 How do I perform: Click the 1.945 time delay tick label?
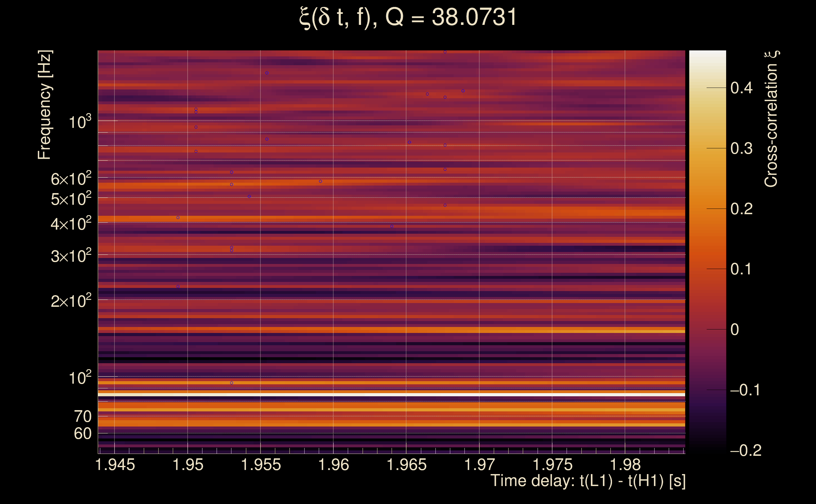115,465
